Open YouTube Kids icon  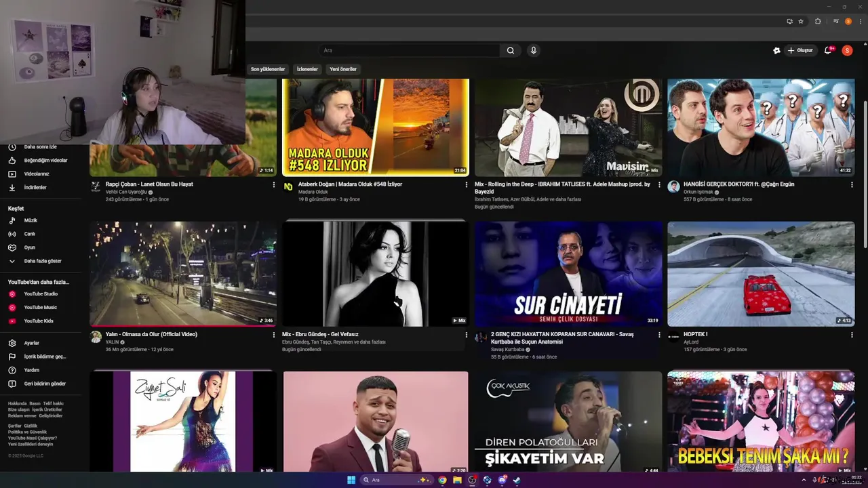pyautogui.click(x=12, y=321)
